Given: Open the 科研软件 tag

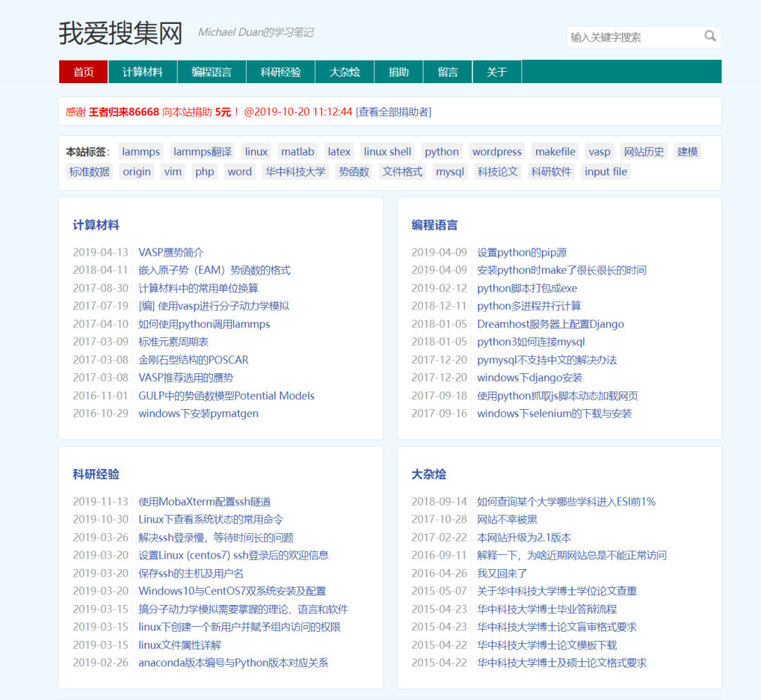Looking at the screenshot, I should [x=551, y=172].
